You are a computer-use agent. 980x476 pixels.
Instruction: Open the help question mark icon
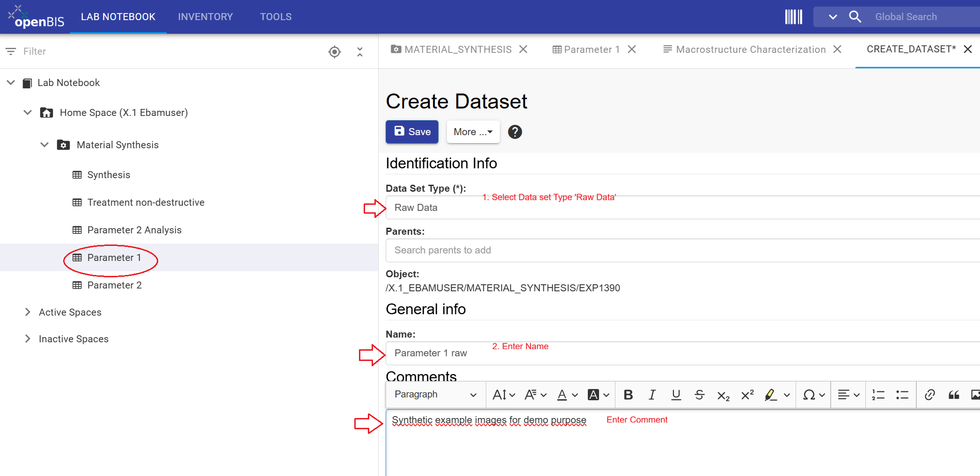(515, 132)
